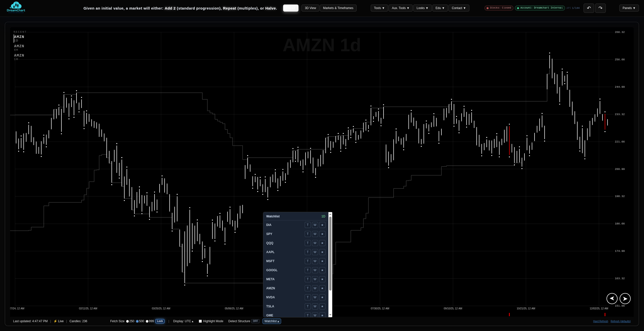Click the watchlist scrollbar thumb
Screen dimensions: 644x331
[x=330, y=253]
